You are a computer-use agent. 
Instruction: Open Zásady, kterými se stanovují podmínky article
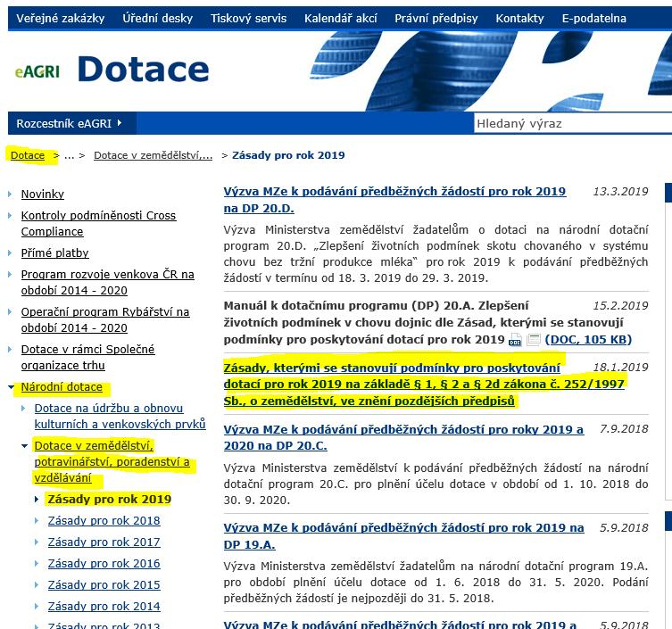[424, 385]
